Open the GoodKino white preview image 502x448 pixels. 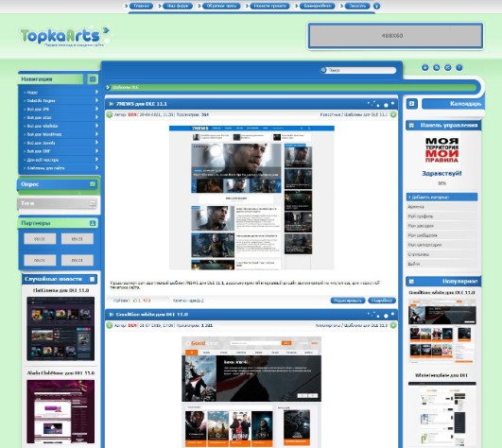251,392
